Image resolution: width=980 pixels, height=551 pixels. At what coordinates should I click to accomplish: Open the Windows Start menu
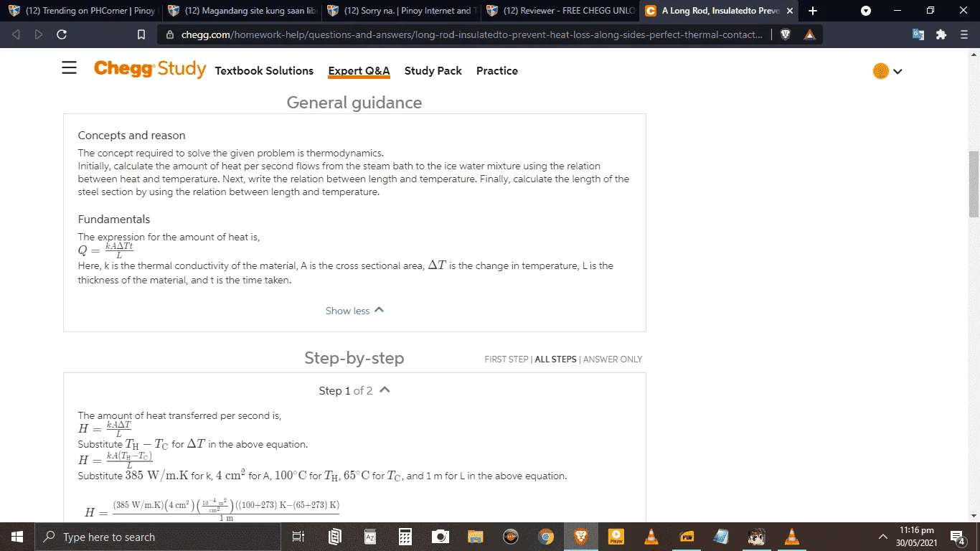pos(17,537)
